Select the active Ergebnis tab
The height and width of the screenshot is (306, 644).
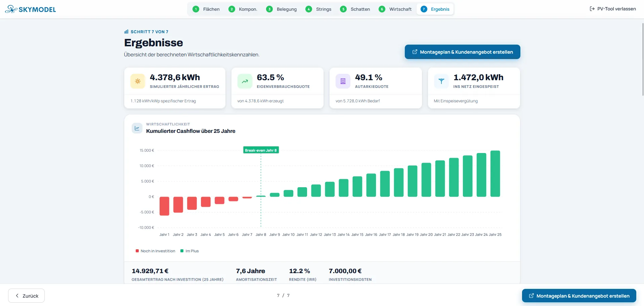pos(435,9)
